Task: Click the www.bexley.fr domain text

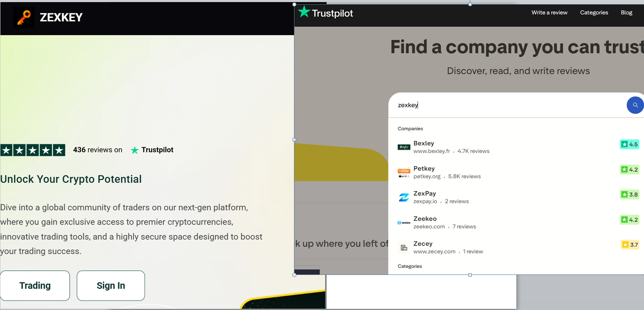Action: click(x=432, y=151)
